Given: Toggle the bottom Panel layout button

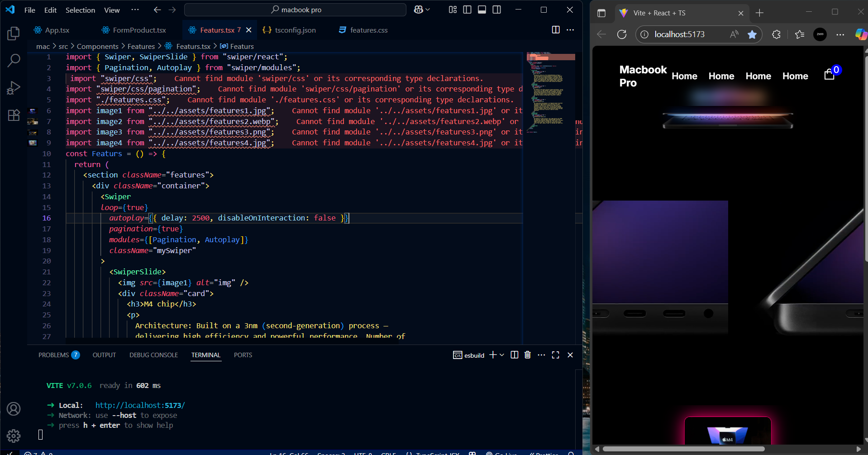Looking at the screenshot, I should 482,10.
